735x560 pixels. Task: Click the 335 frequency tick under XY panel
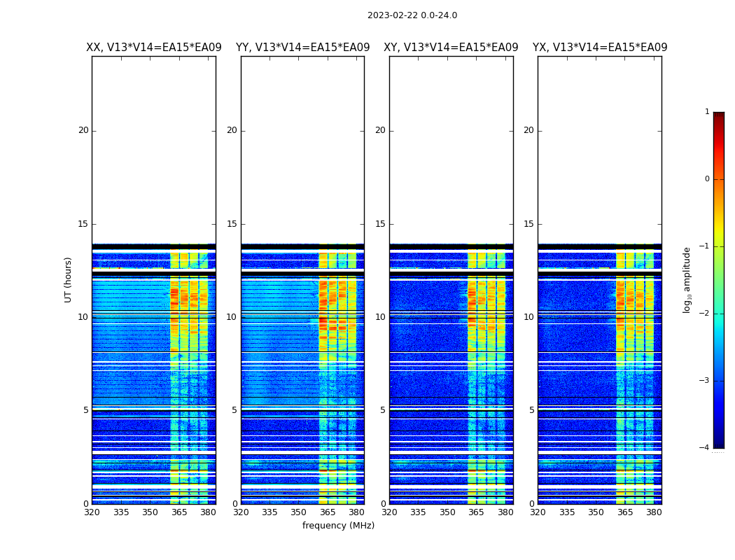click(x=418, y=512)
